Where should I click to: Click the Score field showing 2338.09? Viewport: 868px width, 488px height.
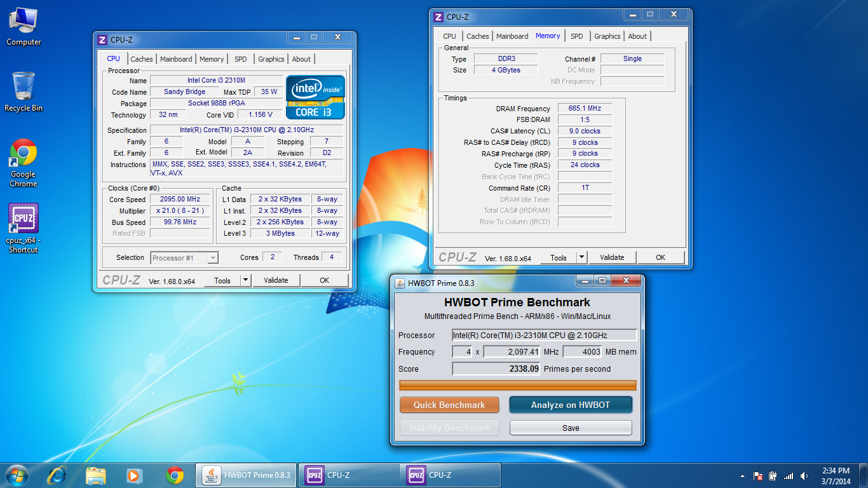[x=496, y=369]
